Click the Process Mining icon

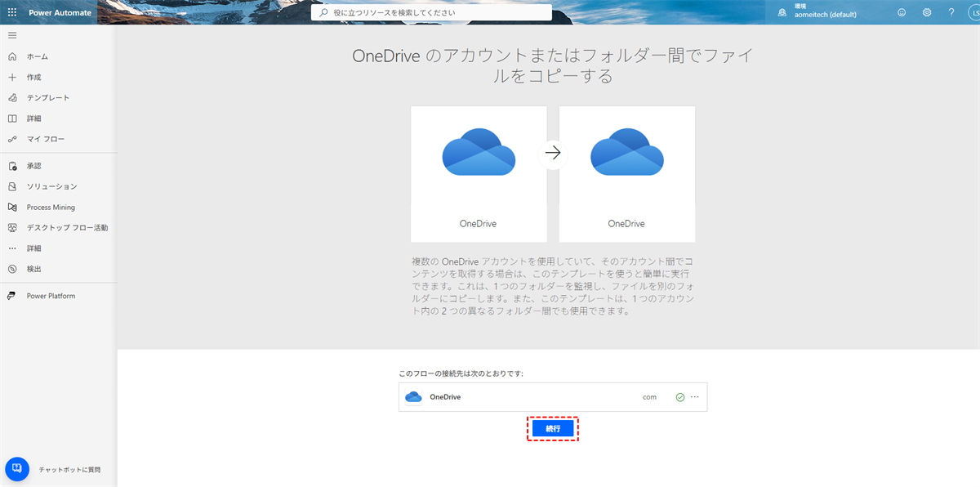pos(11,208)
